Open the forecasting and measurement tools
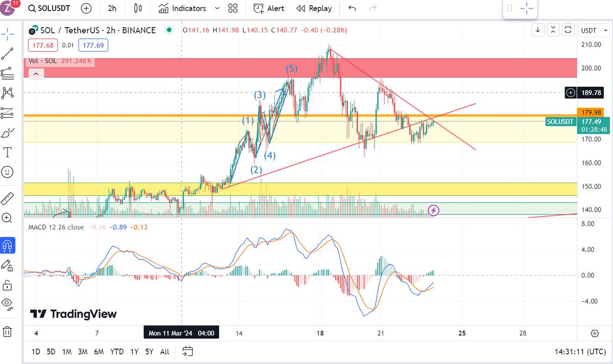This screenshot has height=364, width=613. [x=7, y=112]
